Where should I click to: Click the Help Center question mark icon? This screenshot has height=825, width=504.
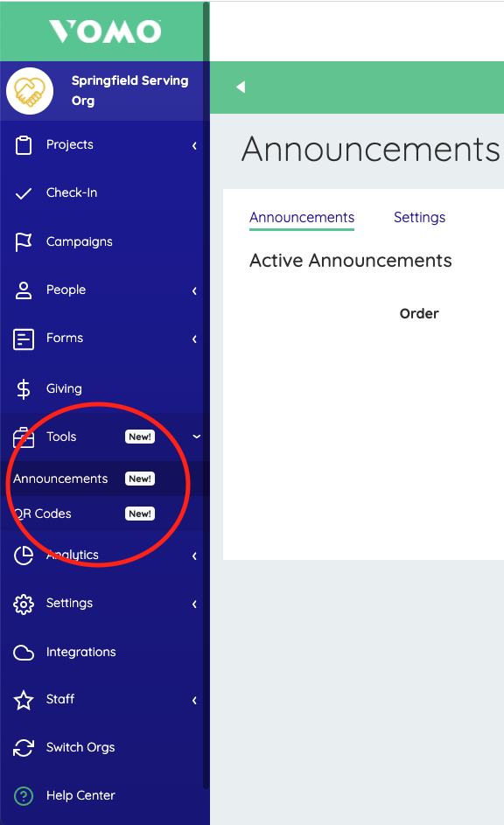pos(23,796)
